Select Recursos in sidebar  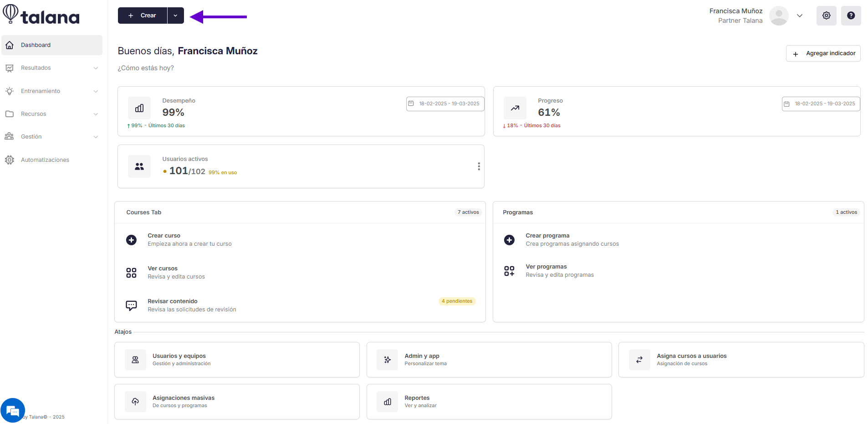point(52,114)
